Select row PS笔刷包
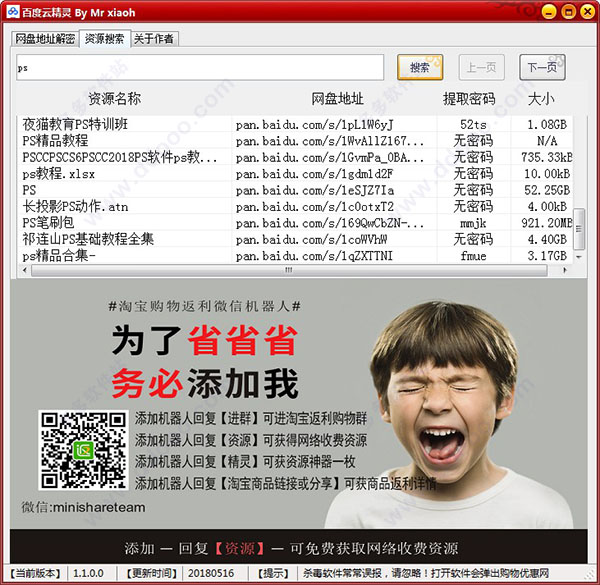Viewport: 600px width, 585px height. click(295, 223)
